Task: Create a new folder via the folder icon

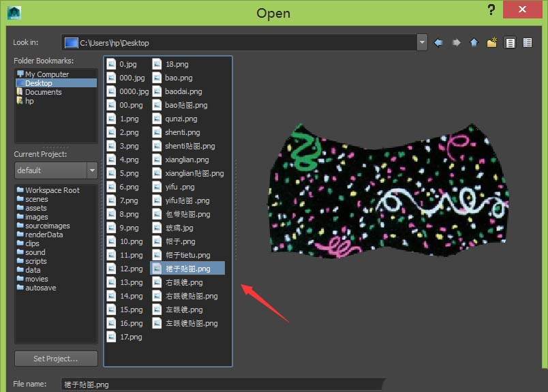Action: (491, 43)
